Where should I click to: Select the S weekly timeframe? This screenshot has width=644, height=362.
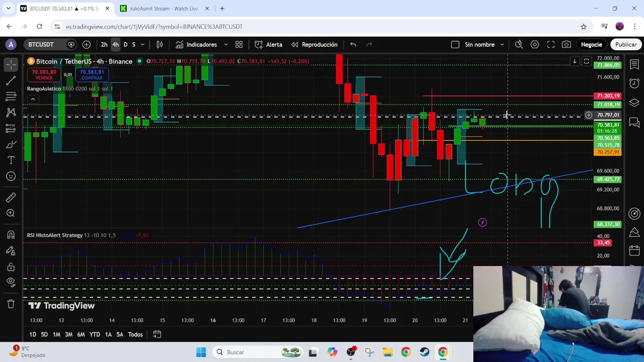pos(133,45)
